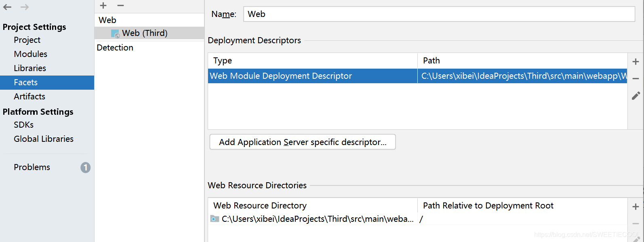Click the Problems count badge
Viewport: 644px width, 242px height.
[x=85, y=167]
